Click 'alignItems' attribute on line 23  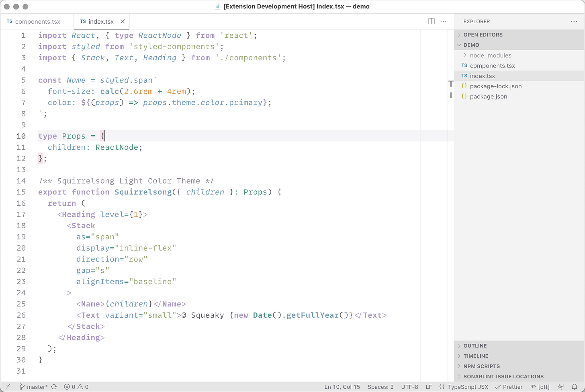pyautogui.click(x=100, y=282)
